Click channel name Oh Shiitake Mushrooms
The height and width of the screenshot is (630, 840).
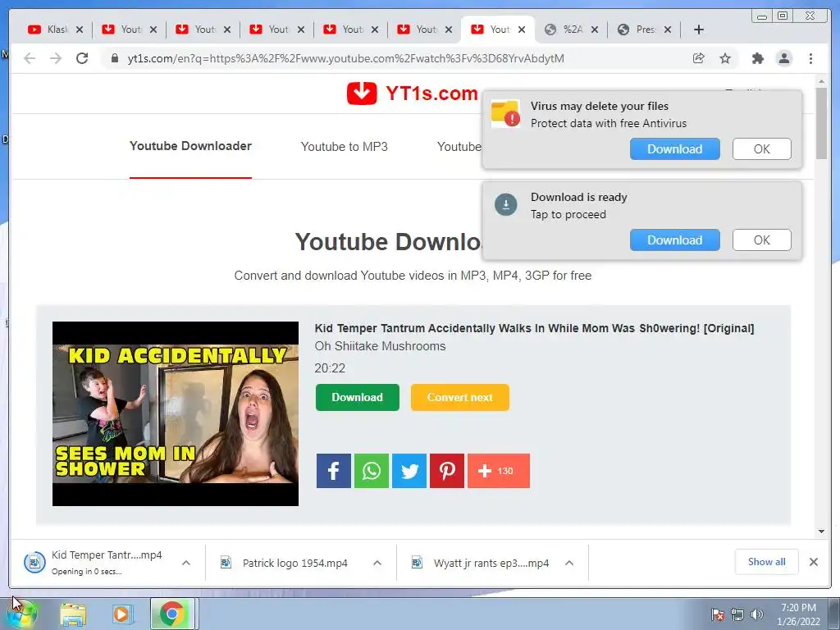tap(380, 346)
